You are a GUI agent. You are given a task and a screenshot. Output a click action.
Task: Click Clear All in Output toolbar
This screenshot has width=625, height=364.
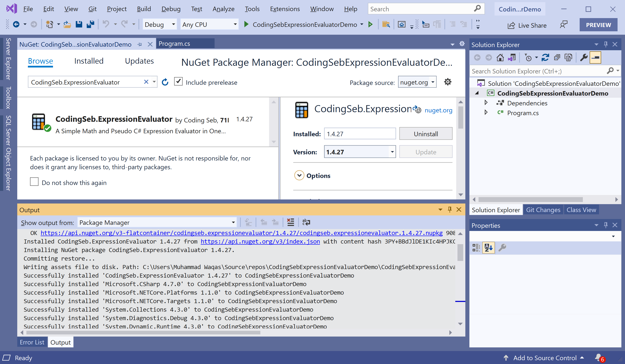[x=290, y=222]
